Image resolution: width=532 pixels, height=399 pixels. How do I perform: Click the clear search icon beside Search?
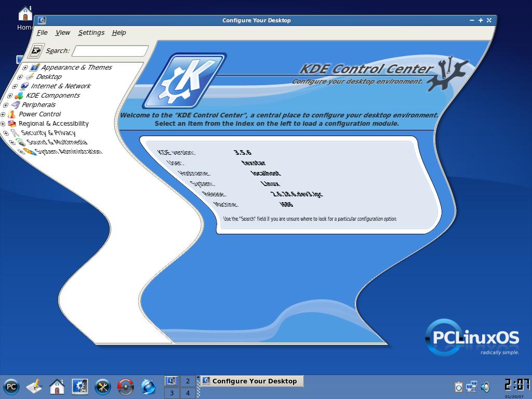(x=36, y=51)
